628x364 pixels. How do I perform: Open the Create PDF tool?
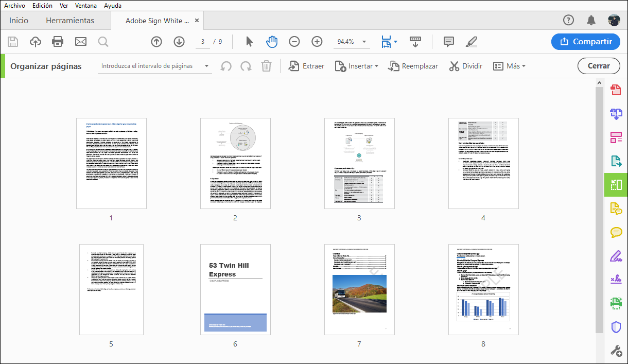[x=616, y=90]
